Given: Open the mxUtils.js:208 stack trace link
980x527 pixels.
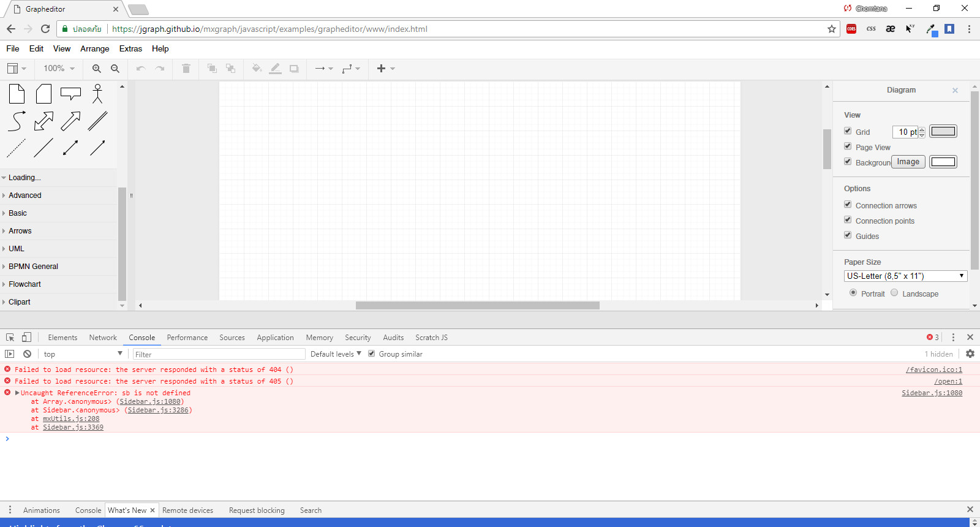Looking at the screenshot, I should point(71,419).
